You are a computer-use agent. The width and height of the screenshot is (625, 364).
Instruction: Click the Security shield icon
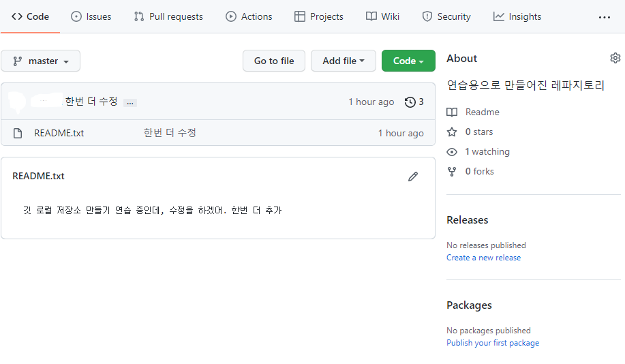coord(427,16)
